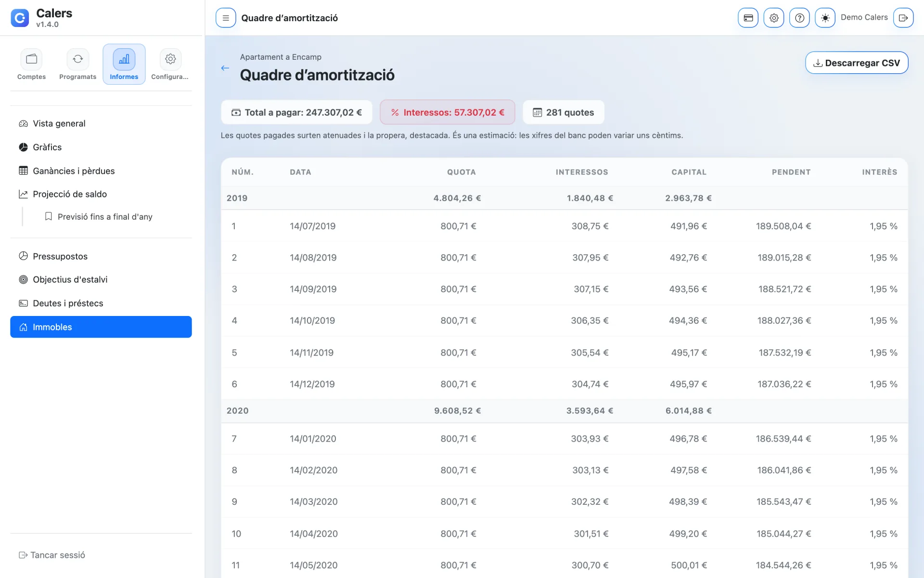Toggle the sidebar with the hamburger button

click(226, 18)
